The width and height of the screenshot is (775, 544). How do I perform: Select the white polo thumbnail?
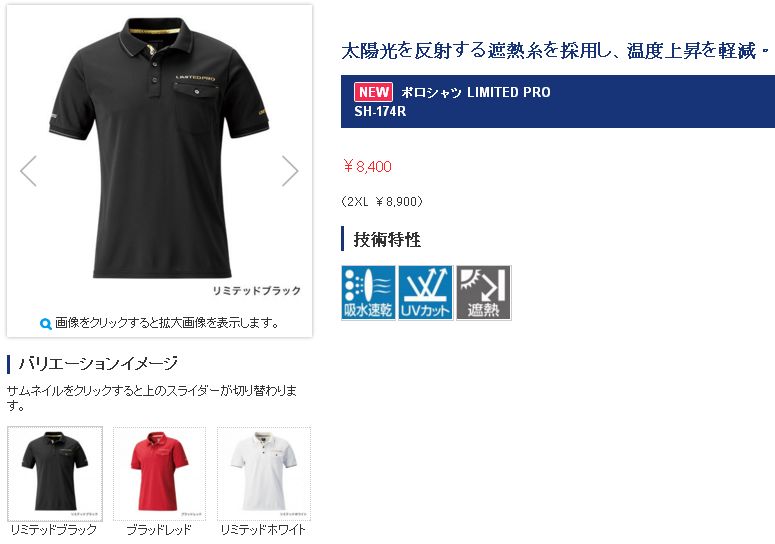(x=264, y=473)
